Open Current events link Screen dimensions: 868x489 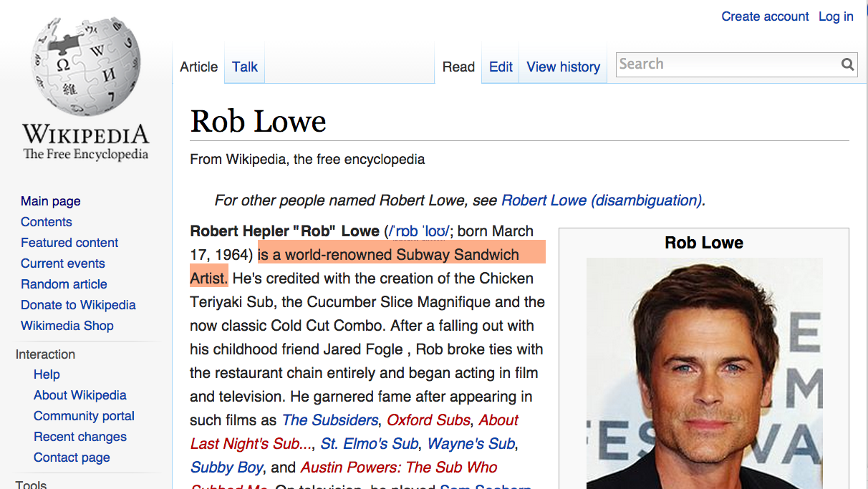63,263
